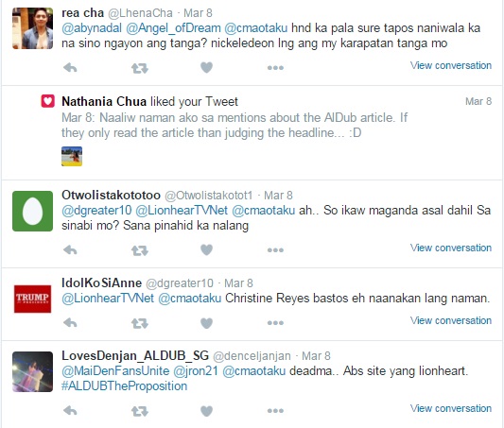This screenshot has height=428, width=504.
Task: Open the @LionhearTVNet mention in Otwolistakototoo's tweet
Action: tap(182, 211)
